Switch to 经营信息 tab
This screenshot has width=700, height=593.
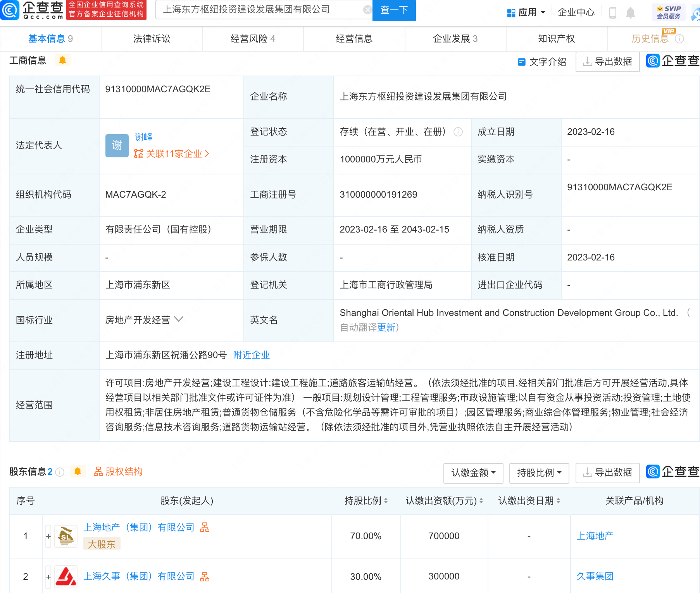click(354, 39)
